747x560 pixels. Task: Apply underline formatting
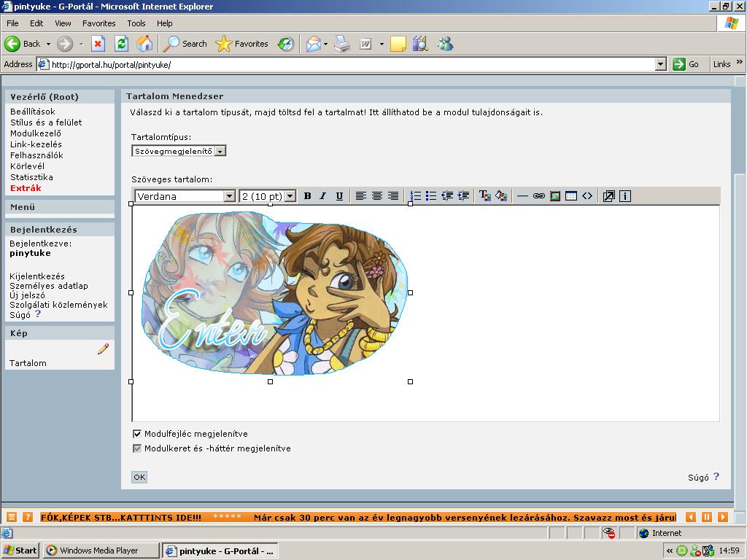339,196
